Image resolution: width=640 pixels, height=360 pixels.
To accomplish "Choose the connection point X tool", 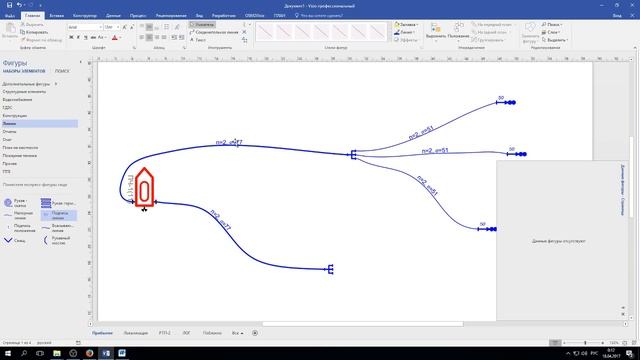I will tap(244, 32).
